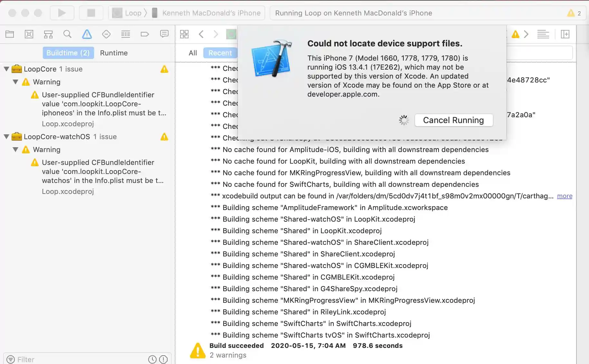The image size is (589, 364).
Task: Select the Breakpoint navigator flag icon
Action: coord(145,34)
